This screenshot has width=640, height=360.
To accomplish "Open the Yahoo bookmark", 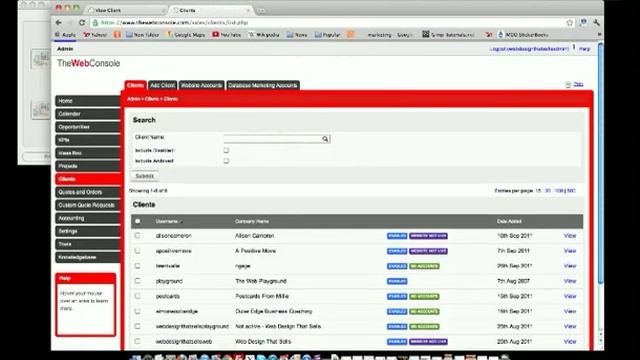I will 95,35.
